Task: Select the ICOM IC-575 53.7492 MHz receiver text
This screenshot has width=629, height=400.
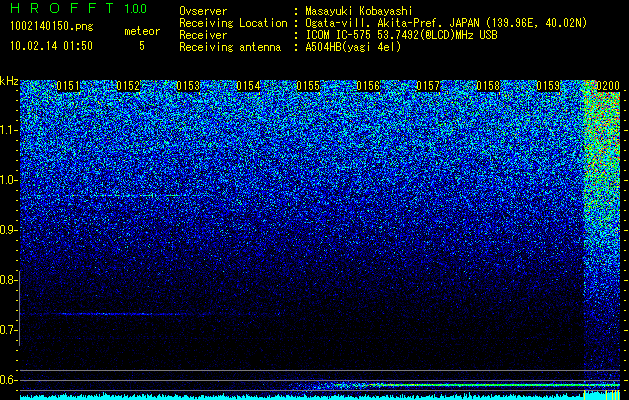Action: click(x=401, y=35)
